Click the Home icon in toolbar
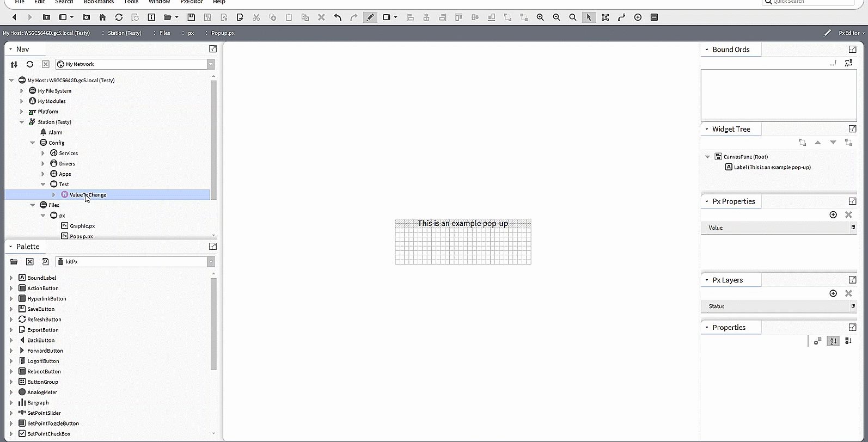 (x=102, y=17)
